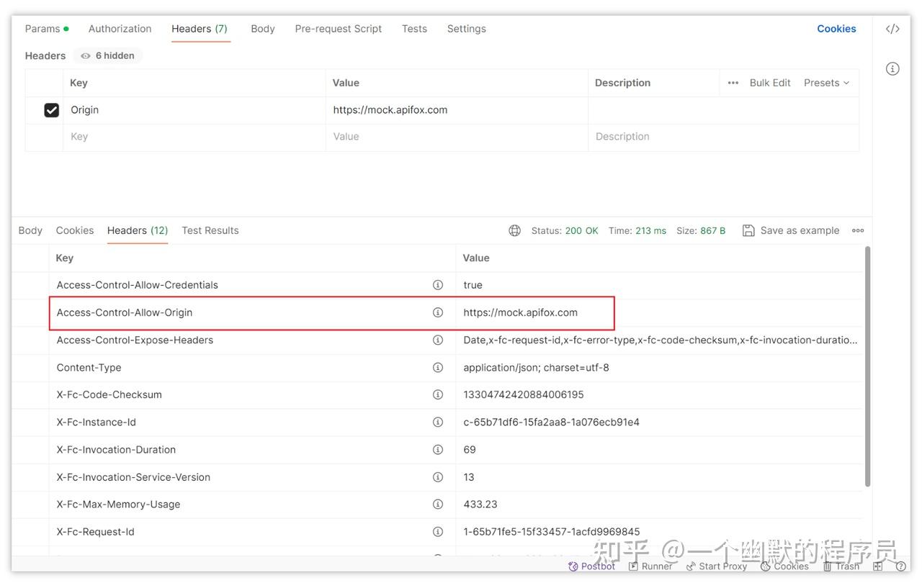Open Postbot from the status bar

tap(591, 566)
